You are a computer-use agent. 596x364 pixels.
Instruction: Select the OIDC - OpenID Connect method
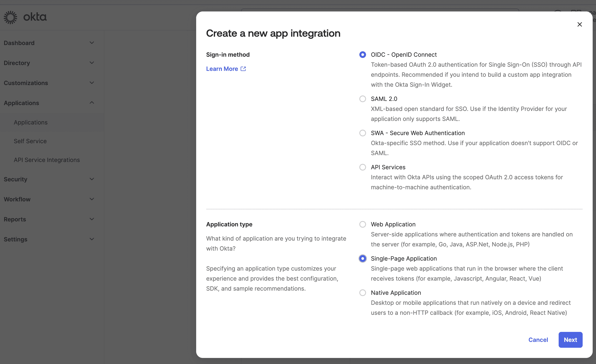point(362,54)
